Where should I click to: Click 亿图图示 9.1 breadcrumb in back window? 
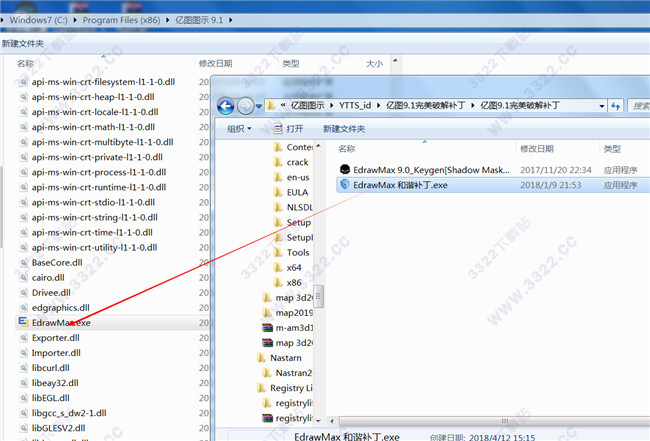pos(199,20)
